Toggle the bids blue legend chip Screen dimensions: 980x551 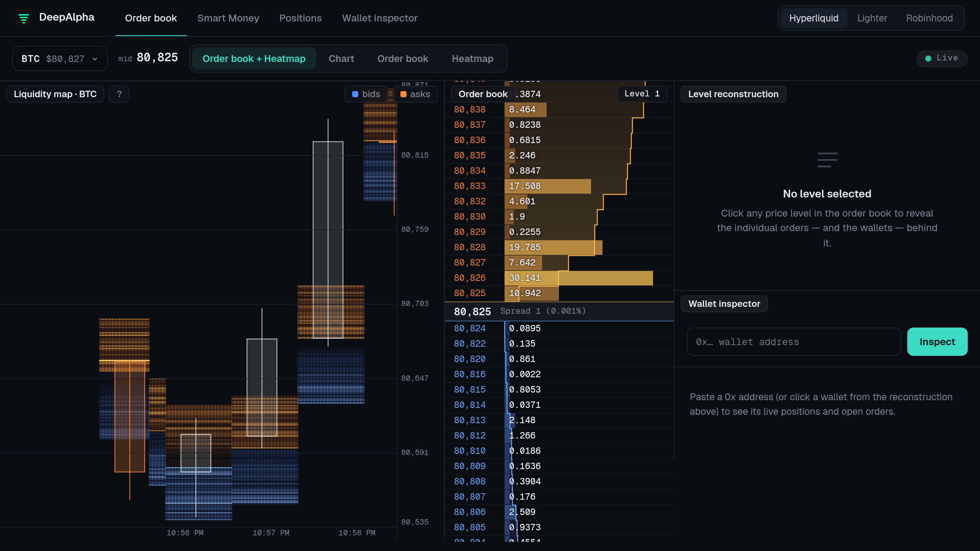point(366,94)
